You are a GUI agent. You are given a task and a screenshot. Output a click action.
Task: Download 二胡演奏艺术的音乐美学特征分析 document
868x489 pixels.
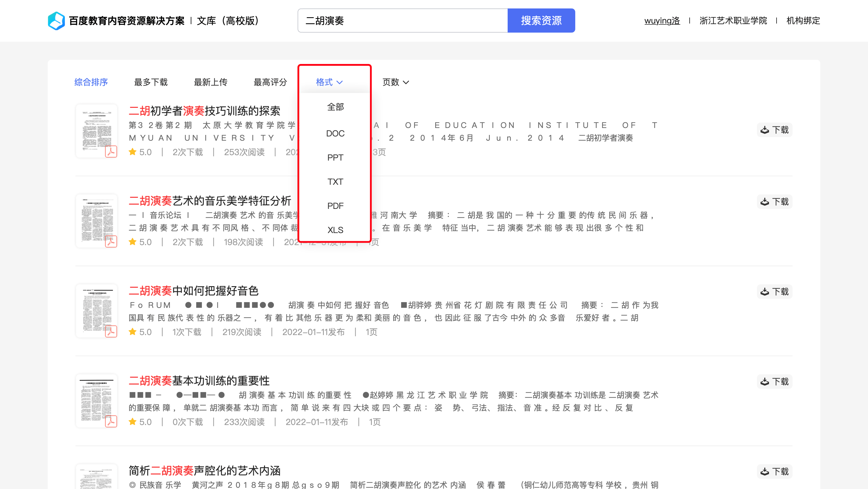pos(774,202)
